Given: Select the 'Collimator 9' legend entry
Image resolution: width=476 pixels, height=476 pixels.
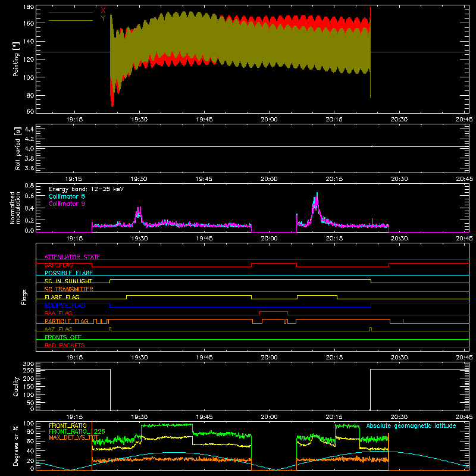Looking at the screenshot, I should pos(67,203).
